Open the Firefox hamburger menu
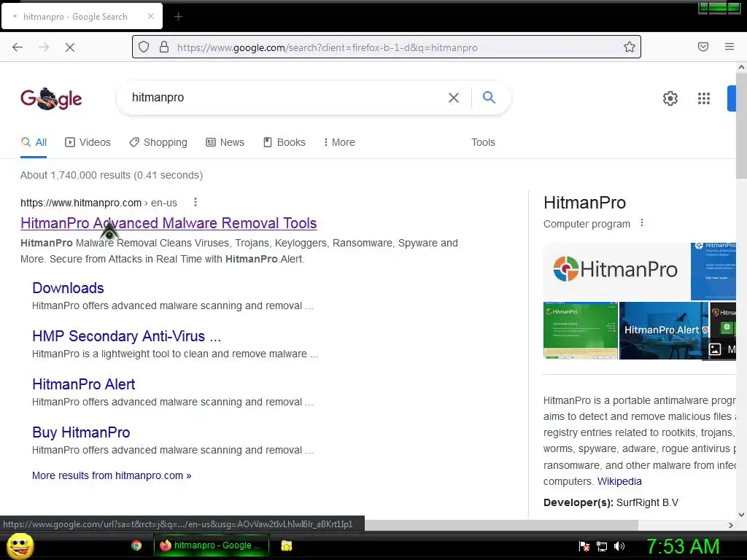The width and height of the screenshot is (747, 560). pyautogui.click(x=729, y=47)
